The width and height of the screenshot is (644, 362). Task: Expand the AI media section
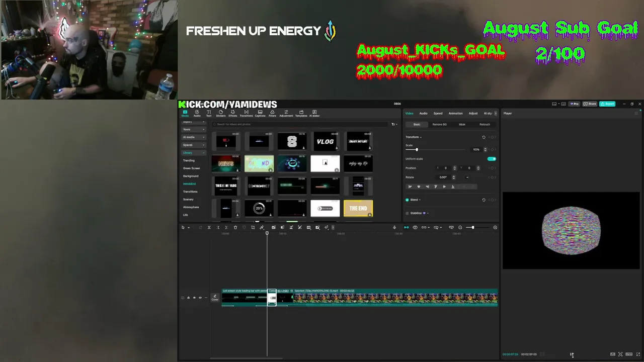coord(193,137)
